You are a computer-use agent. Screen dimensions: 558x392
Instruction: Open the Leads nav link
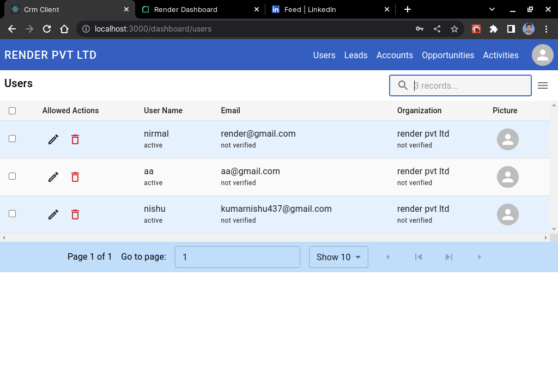pos(356,55)
